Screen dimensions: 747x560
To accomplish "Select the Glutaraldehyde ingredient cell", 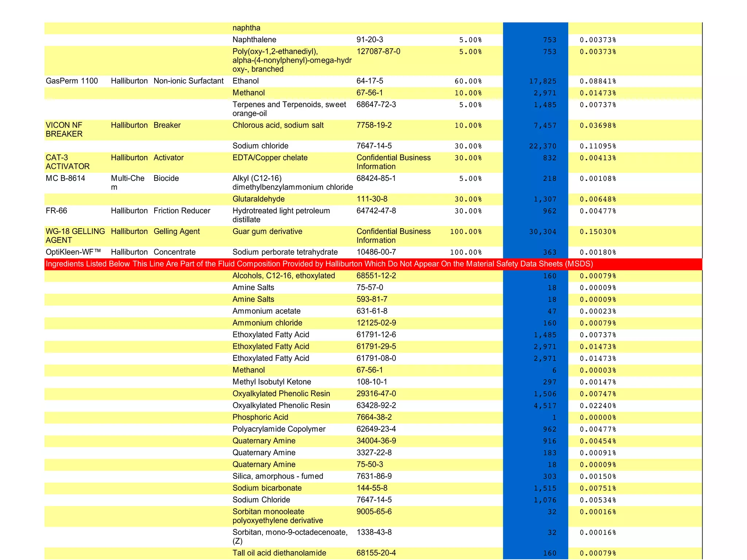I will pos(259,199).
